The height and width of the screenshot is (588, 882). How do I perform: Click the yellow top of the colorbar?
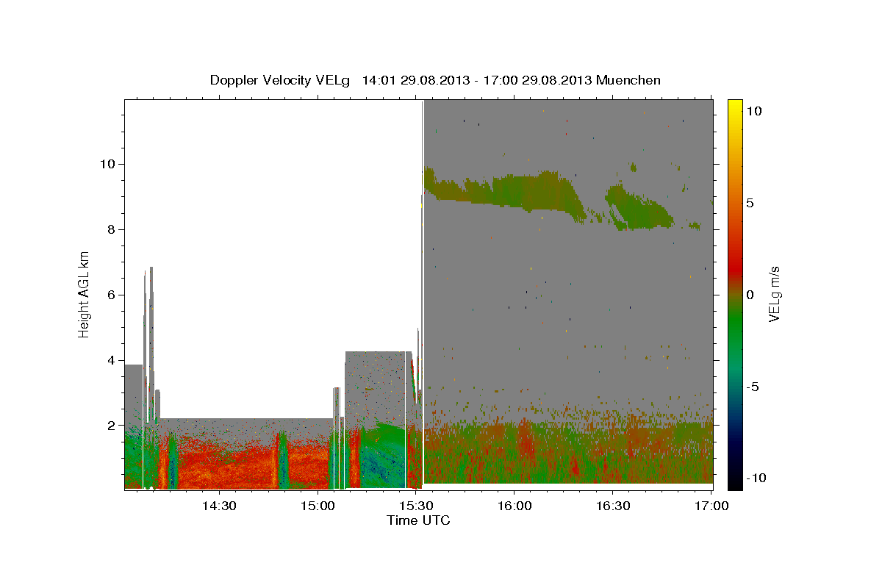(x=734, y=107)
